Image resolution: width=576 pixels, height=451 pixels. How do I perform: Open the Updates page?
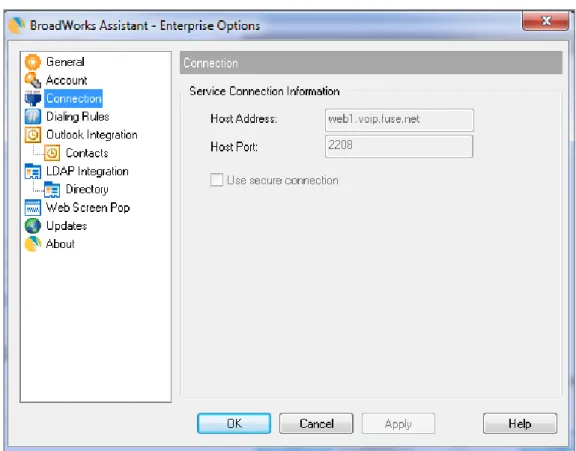pyautogui.click(x=66, y=226)
